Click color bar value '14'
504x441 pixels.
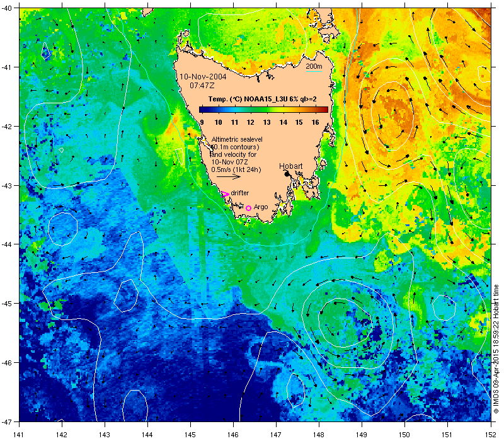click(283, 122)
